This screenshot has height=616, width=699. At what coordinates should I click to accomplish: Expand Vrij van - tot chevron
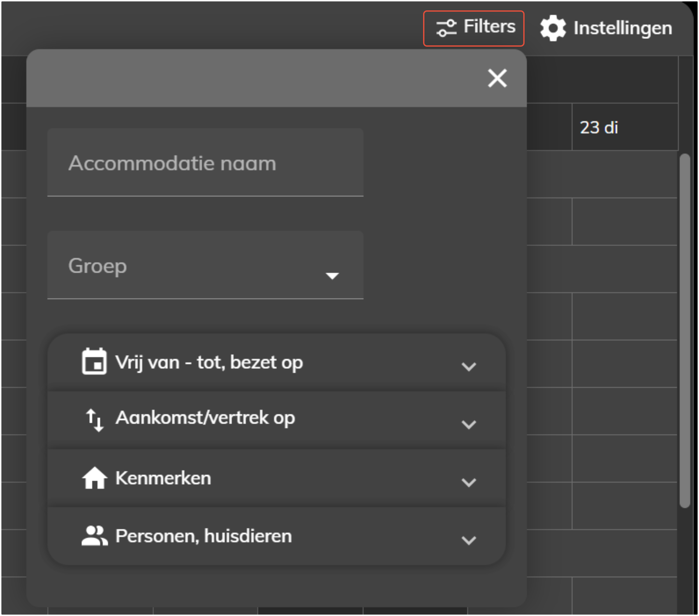point(468,366)
